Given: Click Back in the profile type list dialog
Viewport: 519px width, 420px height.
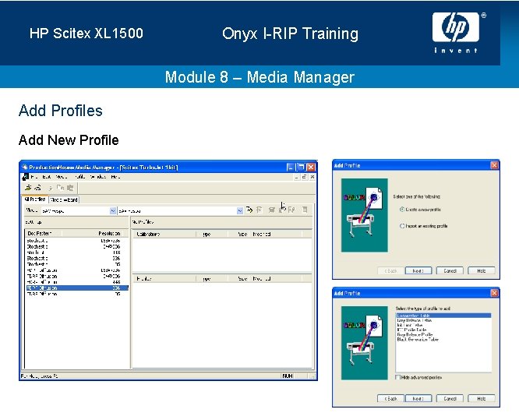Looking at the screenshot, I should (390, 398).
